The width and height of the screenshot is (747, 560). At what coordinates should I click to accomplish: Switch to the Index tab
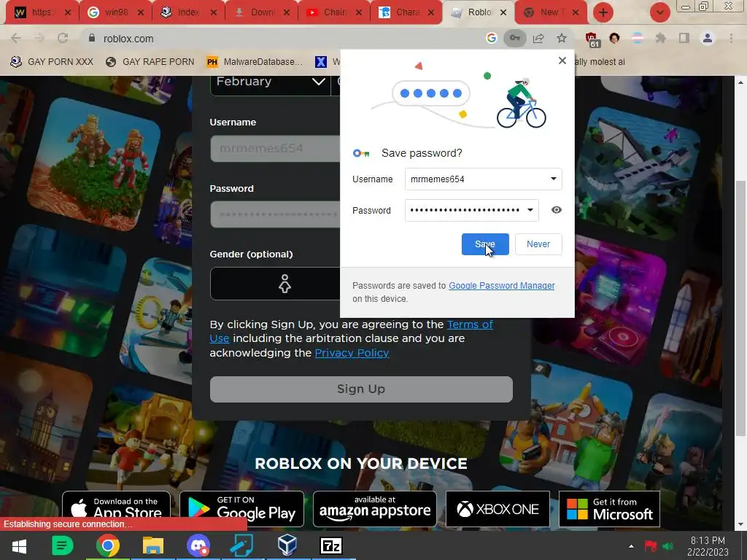click(x=189, y=12)
